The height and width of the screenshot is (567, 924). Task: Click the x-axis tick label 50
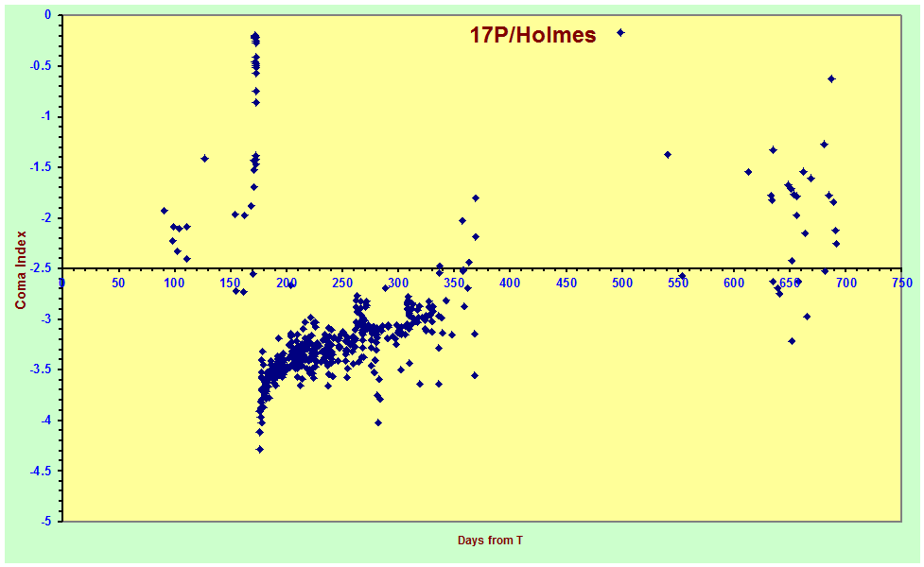point(118,283)
